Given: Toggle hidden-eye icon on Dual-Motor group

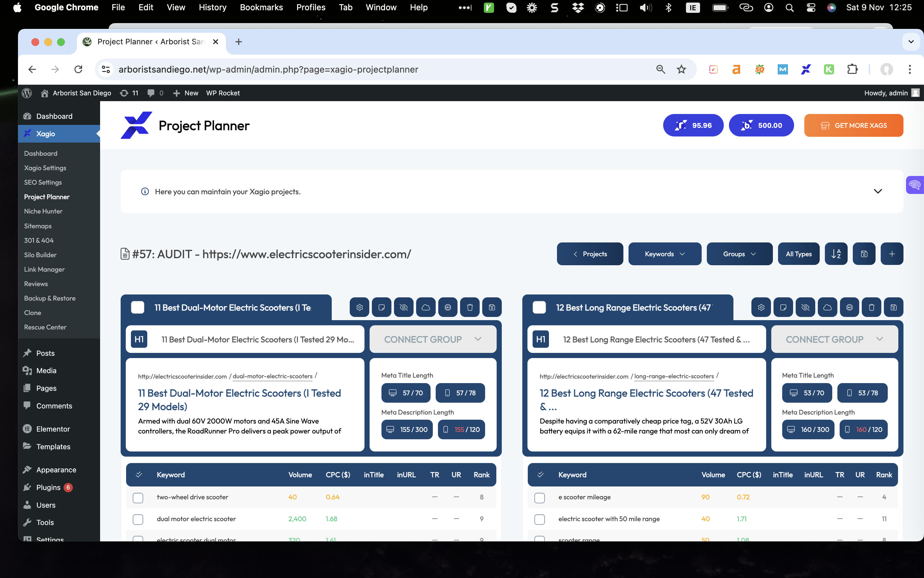Looking at the screenshot, I should tap(404, 307).
